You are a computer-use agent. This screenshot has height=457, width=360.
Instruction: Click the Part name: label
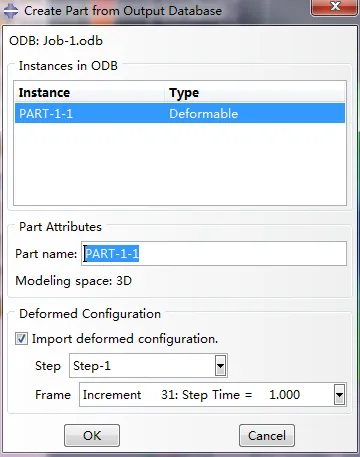pyautogui.click(x=46, y=254)
